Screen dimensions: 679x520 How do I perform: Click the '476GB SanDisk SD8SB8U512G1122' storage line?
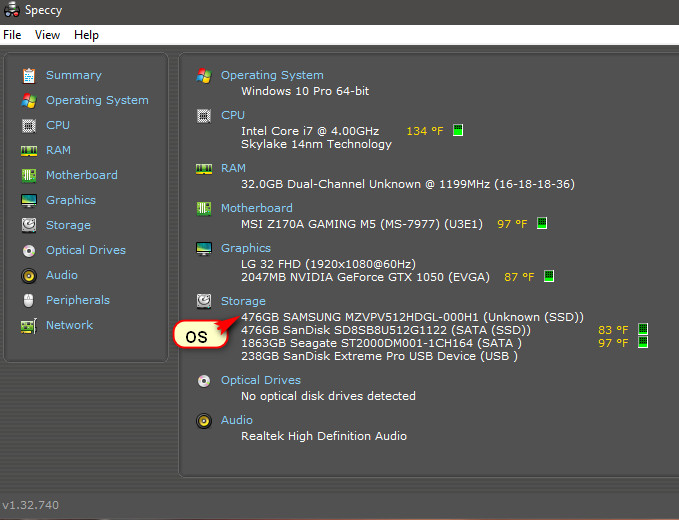tap(385, 330)
